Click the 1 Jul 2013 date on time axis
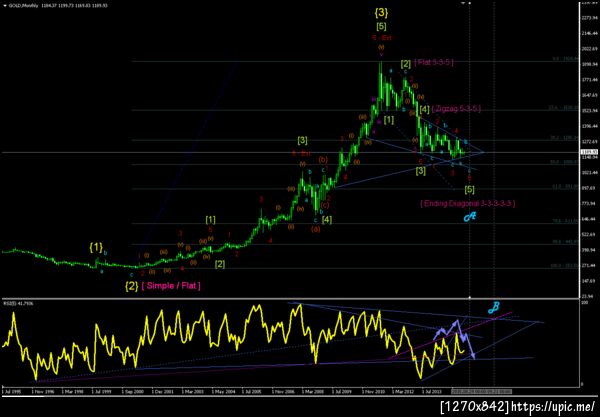Image resolution: width=600 pixels, height=417 pixels. tap(432, 392)
